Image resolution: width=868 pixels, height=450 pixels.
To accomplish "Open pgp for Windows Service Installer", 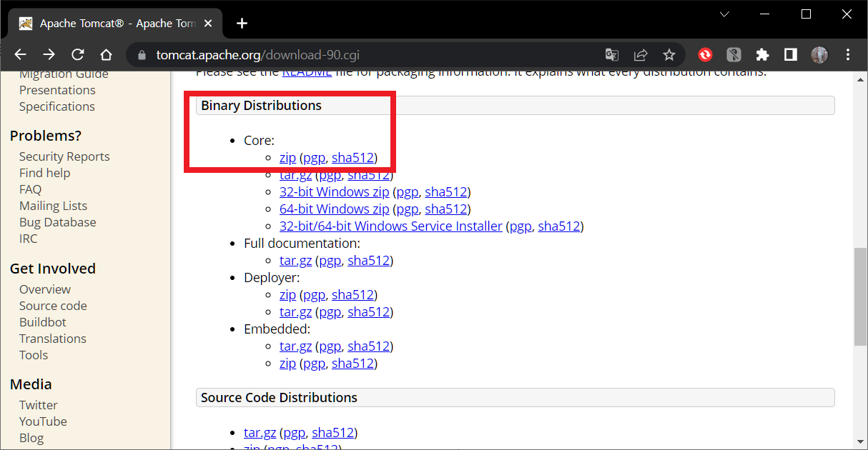I will (520, 226).
